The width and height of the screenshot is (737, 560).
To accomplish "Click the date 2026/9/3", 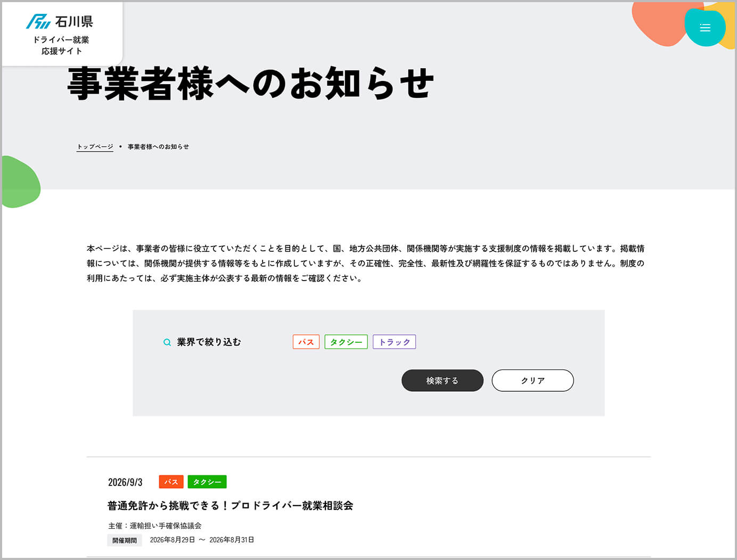I will pyautogui.click(x=125, y=482).
